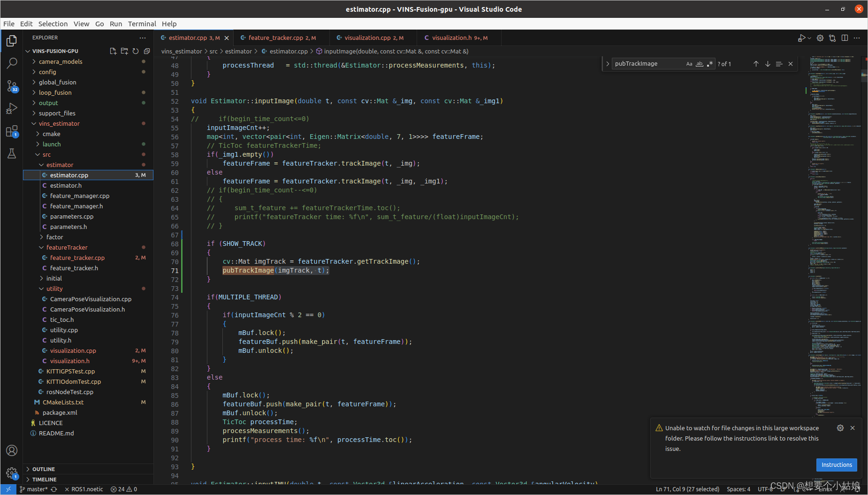Click the New File icon in Explorer header
Image resolution: width=868 pixels, height=495 pixels.
click(113, 51)
